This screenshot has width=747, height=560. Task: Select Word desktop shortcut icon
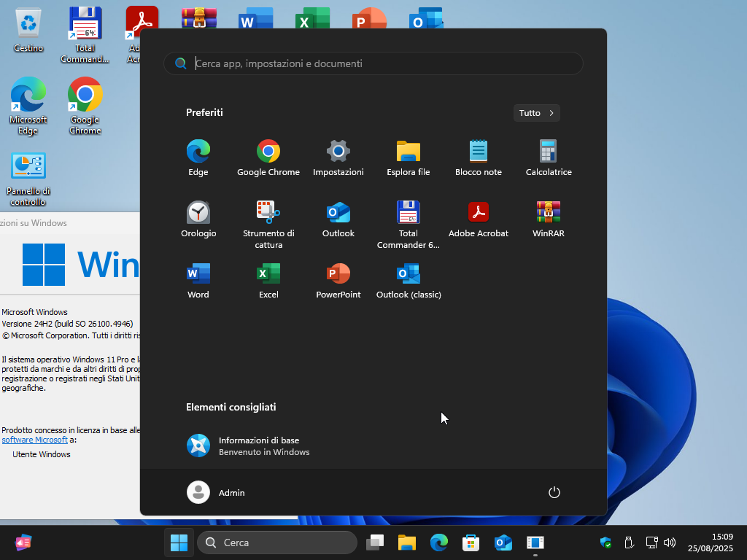click(x=256, y=18)
